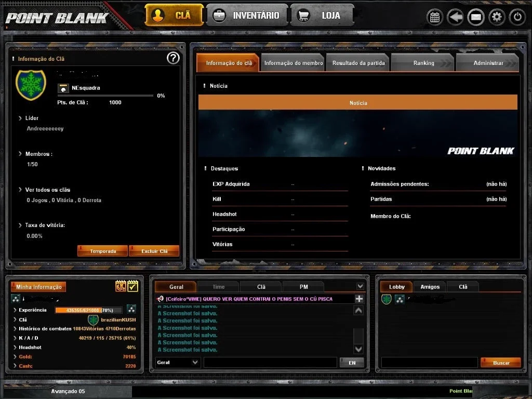Open the mailbox envelope icon
Screen dimensions: 532x399
[x=476, y=17]
